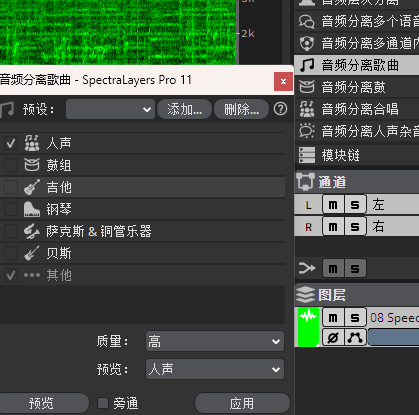Screen dimensions: 419x415
Task: Click the piano icon beside 钢琴
Action: (x=32, y=209)
